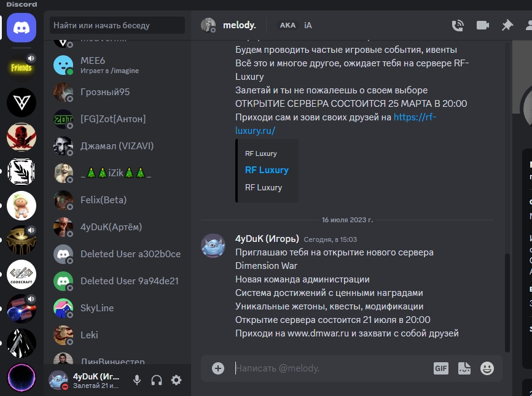Viewport: 532px width, 396px height.
Task: Click melody. name in the chat header
Action: click(x=239, y=25)
